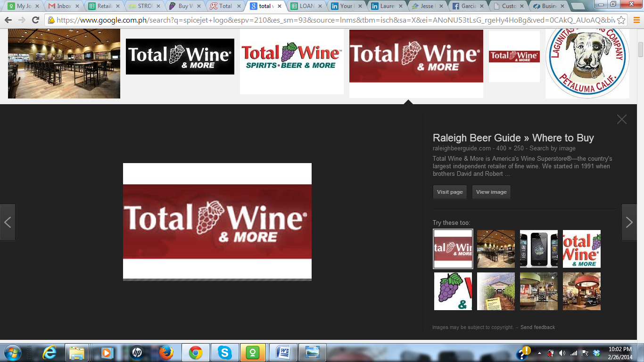Open Windows Explorer folder in taskbar
Viewport: 644px width, 362px height.
pos(76,353)
